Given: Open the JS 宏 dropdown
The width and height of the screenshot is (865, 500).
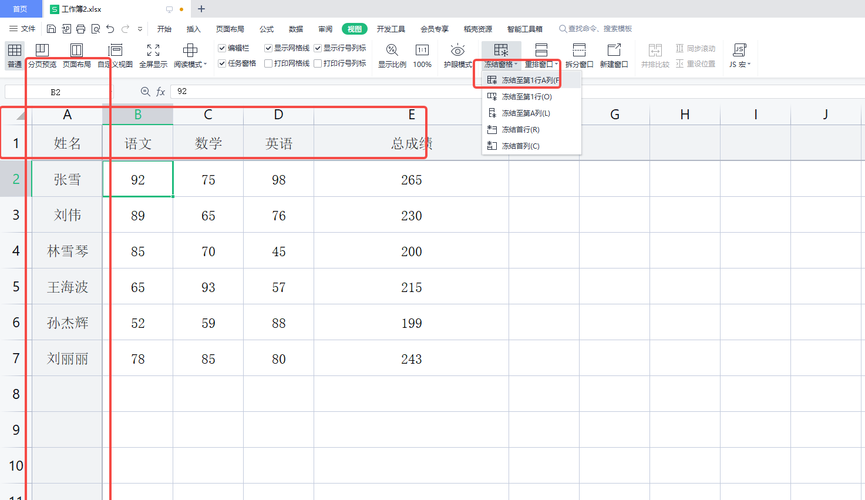Looking at the screenshot, I should point(740,55).
